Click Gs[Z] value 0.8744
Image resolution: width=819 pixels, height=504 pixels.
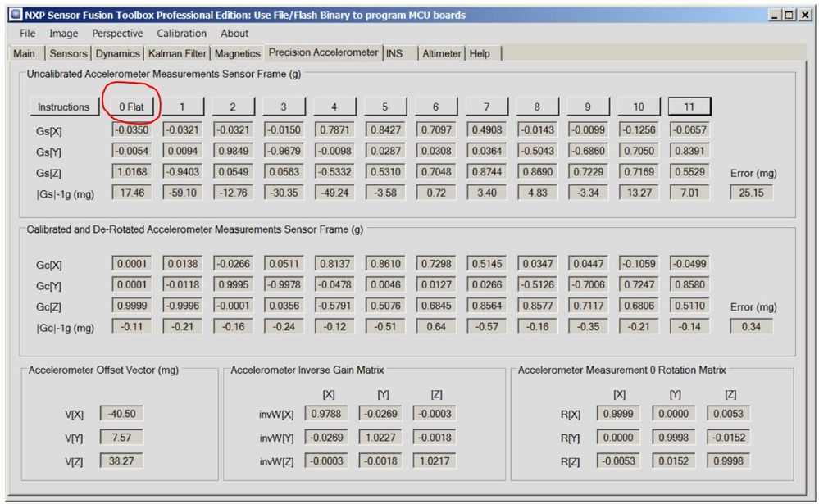(x=486, y=172)
